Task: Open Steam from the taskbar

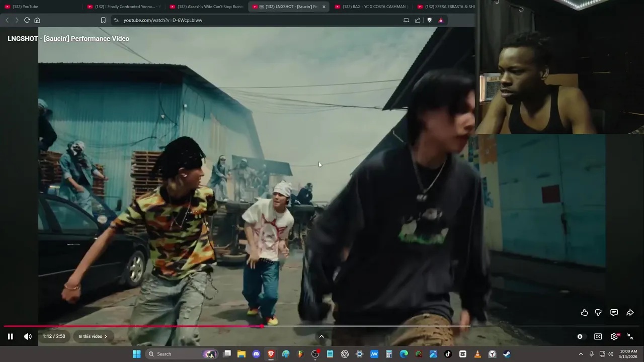Action: point(507,354)
